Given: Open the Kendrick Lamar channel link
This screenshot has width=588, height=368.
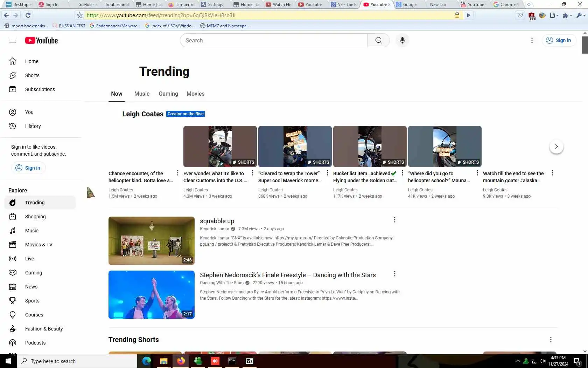Looking at the screenshot, I should tap(215, 229).
